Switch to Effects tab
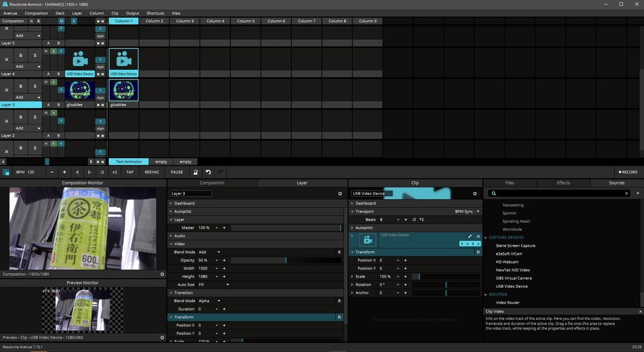644x352 pixels. pyautogui.click(x=563, y=183)
